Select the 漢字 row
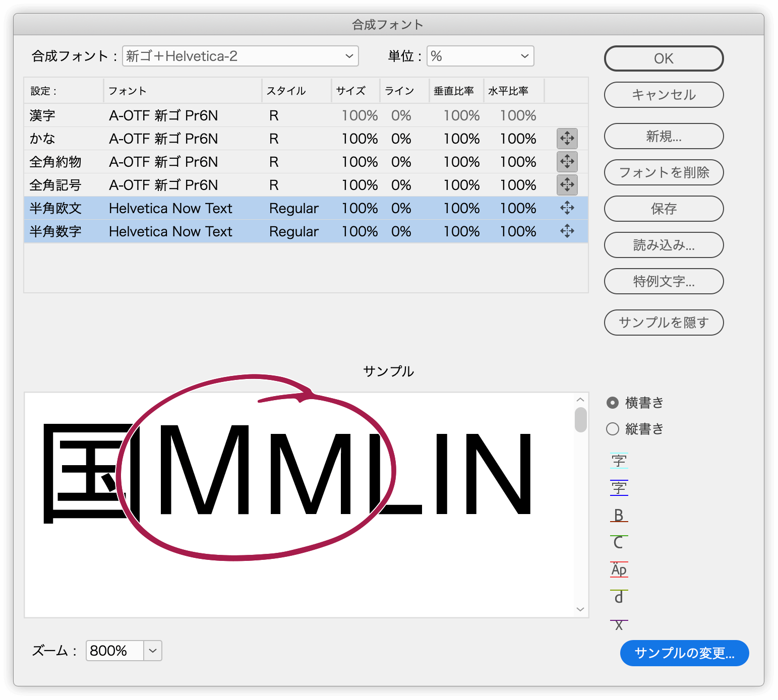This screenshot has width=778, height=700. click(x=306, y=115)
